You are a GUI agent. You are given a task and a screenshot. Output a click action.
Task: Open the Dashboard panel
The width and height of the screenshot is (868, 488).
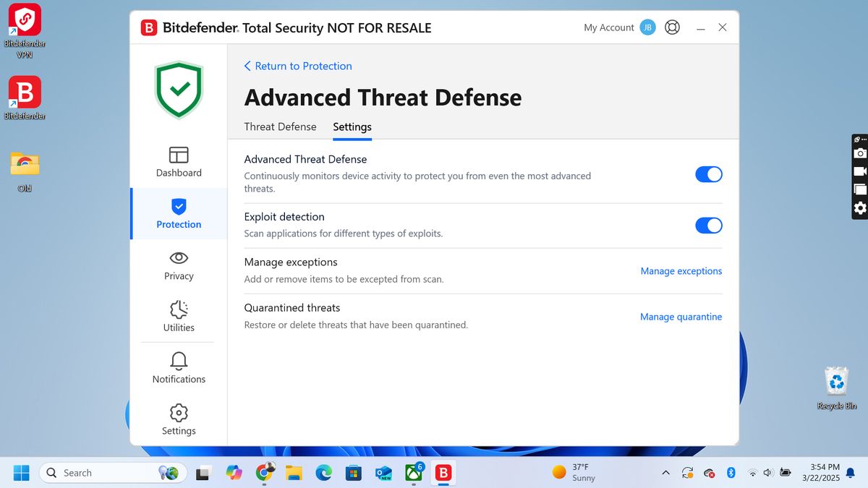(178, 163)
